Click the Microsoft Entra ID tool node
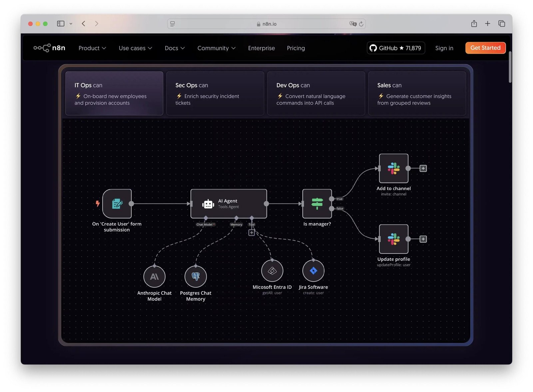The width and height of the screenshot is (533, 392). point(272,271)
